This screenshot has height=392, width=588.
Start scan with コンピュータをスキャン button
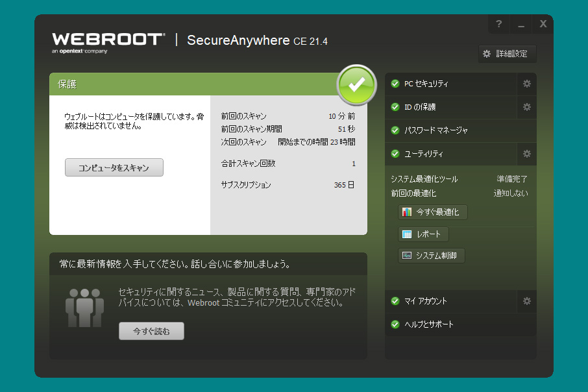point(114,167)
